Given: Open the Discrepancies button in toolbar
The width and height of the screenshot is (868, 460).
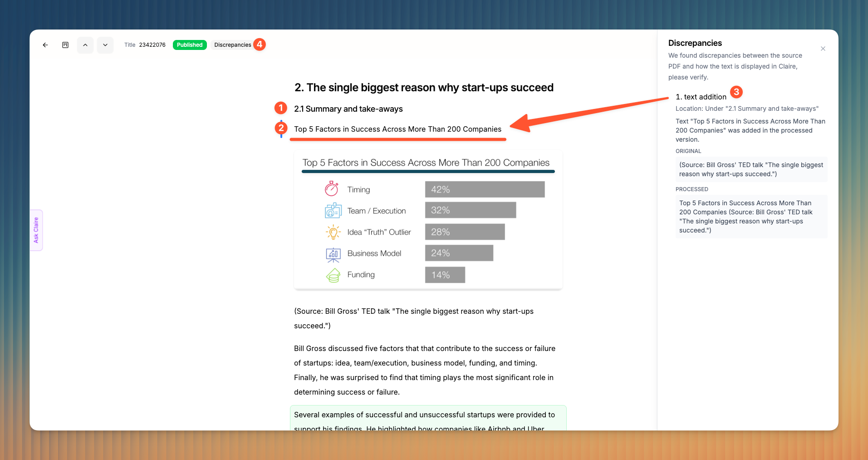Looking at the screenshot, I should click(233, 45).
